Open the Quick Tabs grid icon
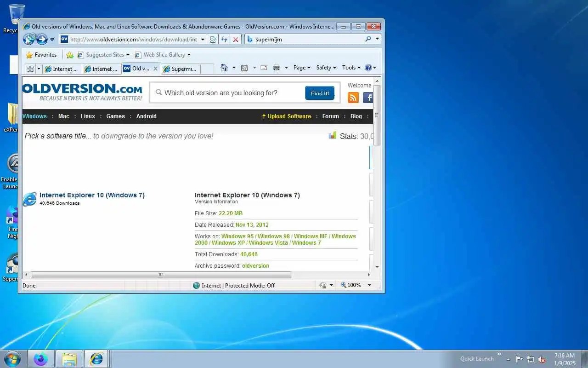The width and height of the screenshot is (588, 368). pyautogui.click(x=30, y=69)
